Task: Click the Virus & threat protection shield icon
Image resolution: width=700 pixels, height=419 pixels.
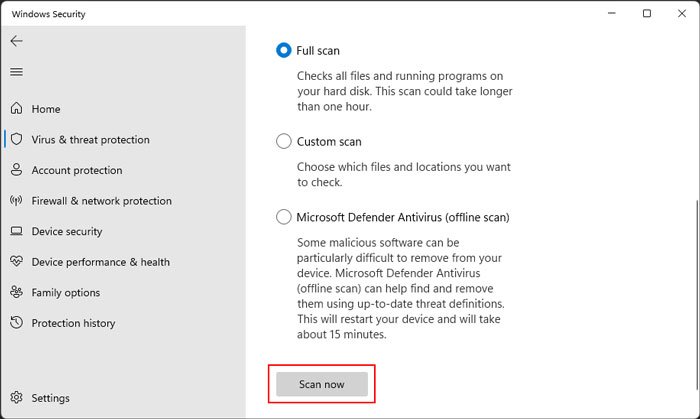Action: point(16,140)
